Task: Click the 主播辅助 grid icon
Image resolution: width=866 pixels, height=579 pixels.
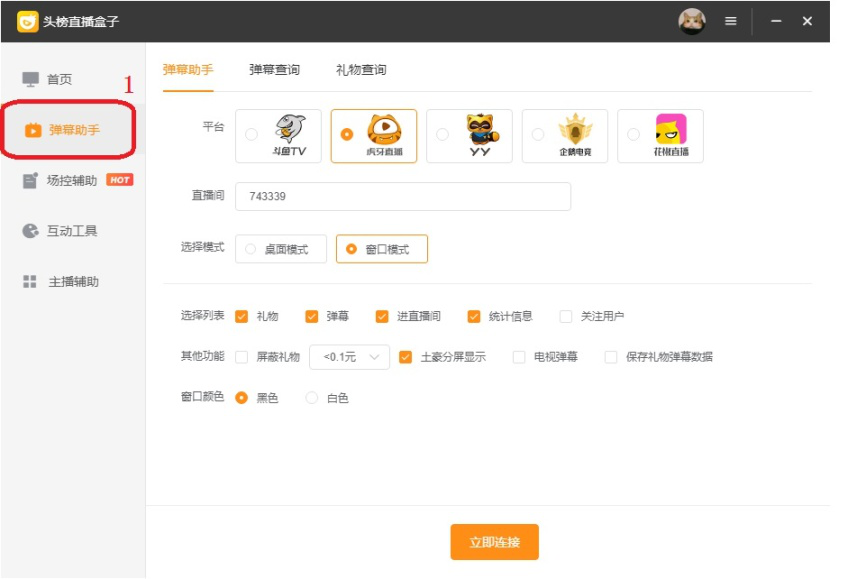Action: [30, 282]
